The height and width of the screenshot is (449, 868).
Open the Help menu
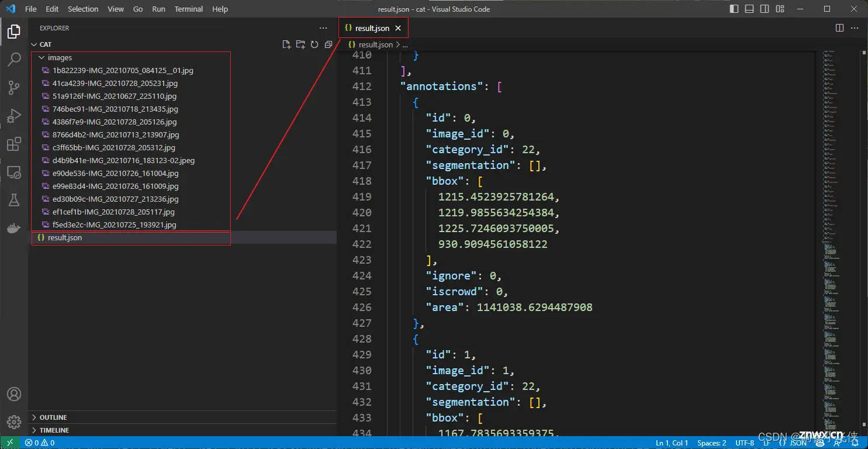pos(220,9)
